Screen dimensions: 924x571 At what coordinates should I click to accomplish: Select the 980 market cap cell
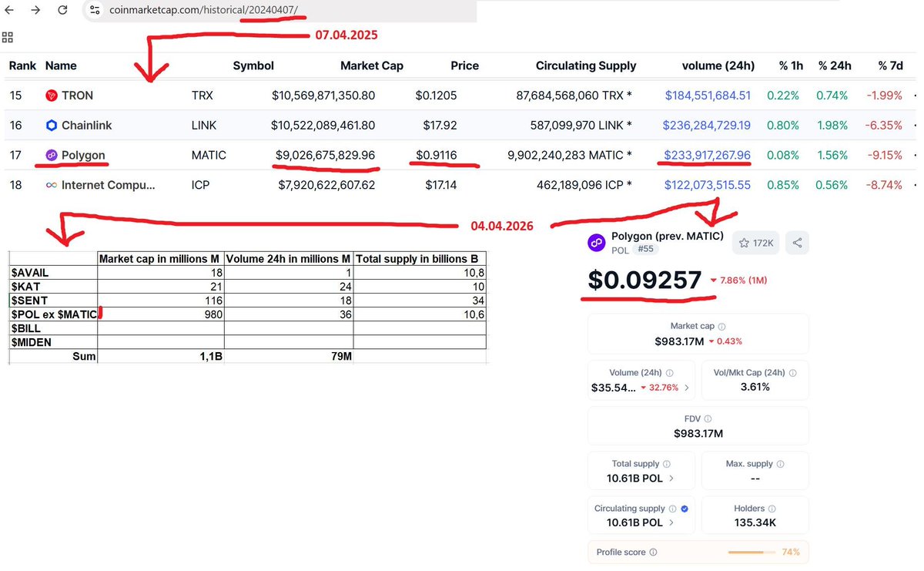(161, 314)
